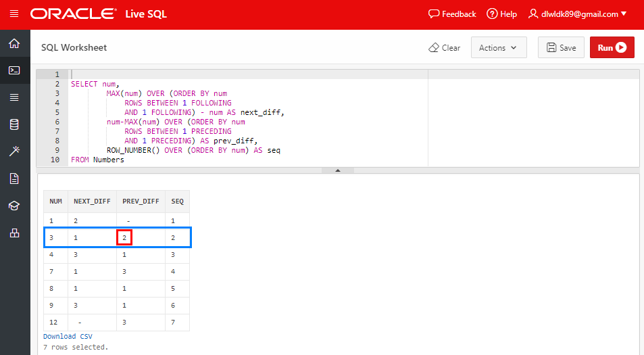Click the SEQ column header

[x=178, y=202]
